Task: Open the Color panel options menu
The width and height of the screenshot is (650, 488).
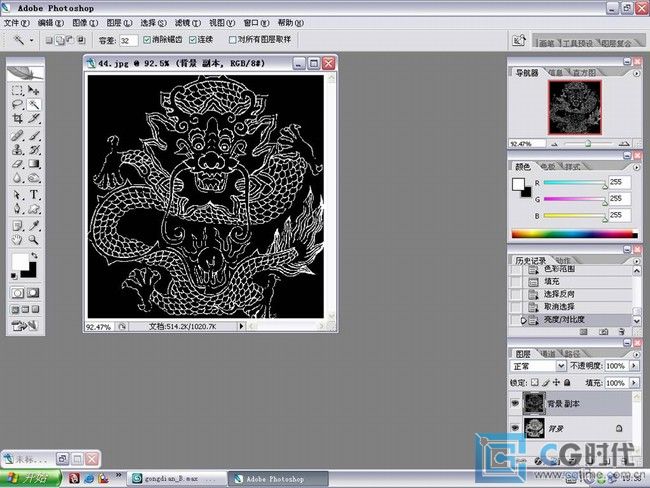Action: pyautogui.click(x=637, y=168)
